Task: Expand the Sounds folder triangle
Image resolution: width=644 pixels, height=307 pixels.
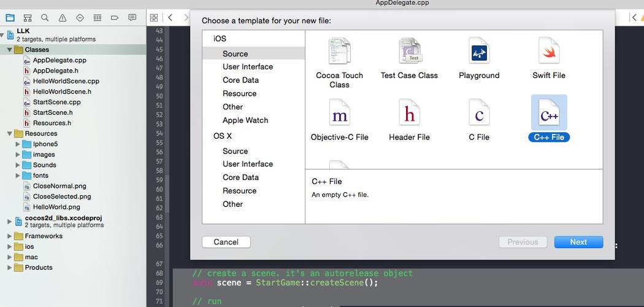Action: coord(18,165)
